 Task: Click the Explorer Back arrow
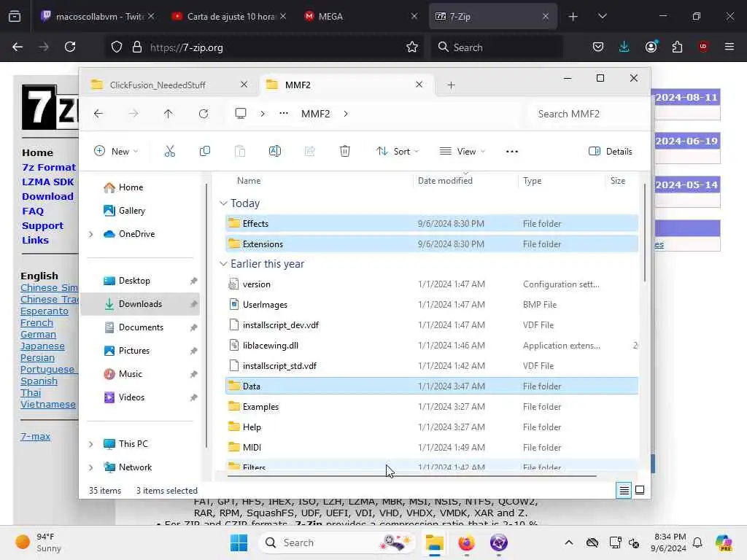(x=98, y=114)
